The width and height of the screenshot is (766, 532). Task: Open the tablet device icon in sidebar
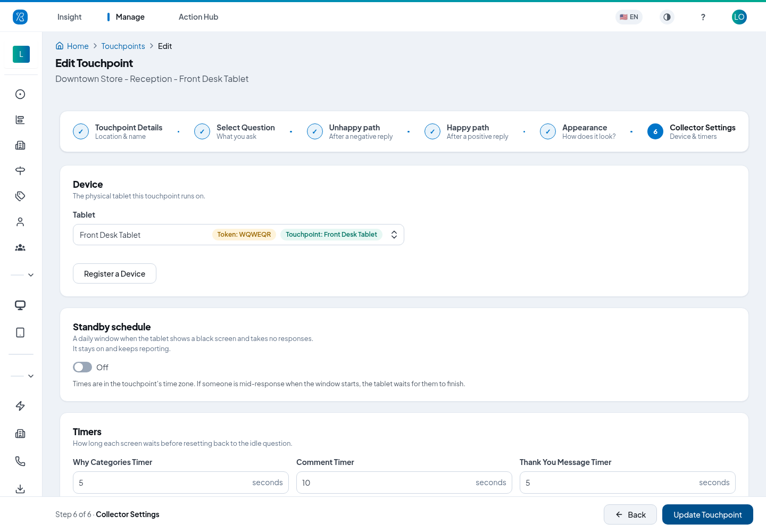click(x=20, y=332)
